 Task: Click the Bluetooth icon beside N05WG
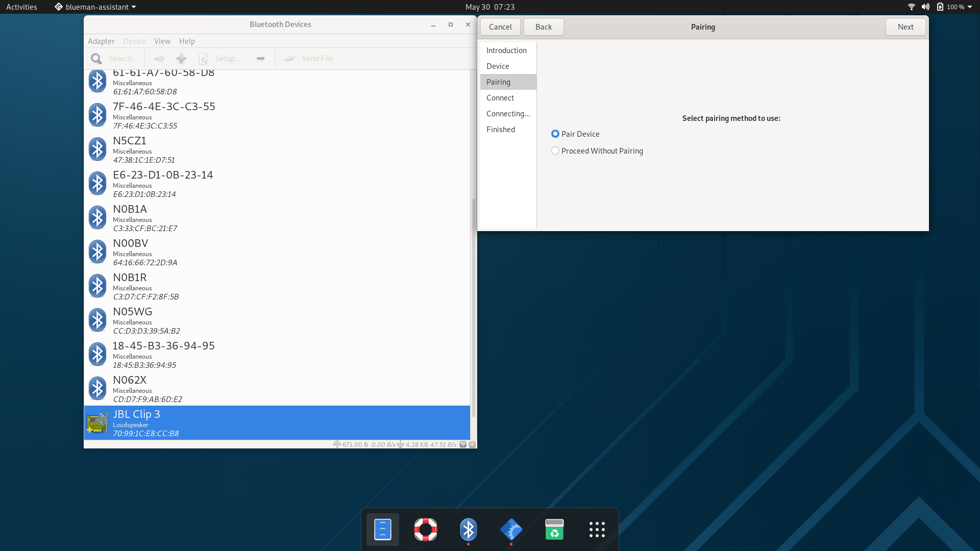click(x=97, y=320)
